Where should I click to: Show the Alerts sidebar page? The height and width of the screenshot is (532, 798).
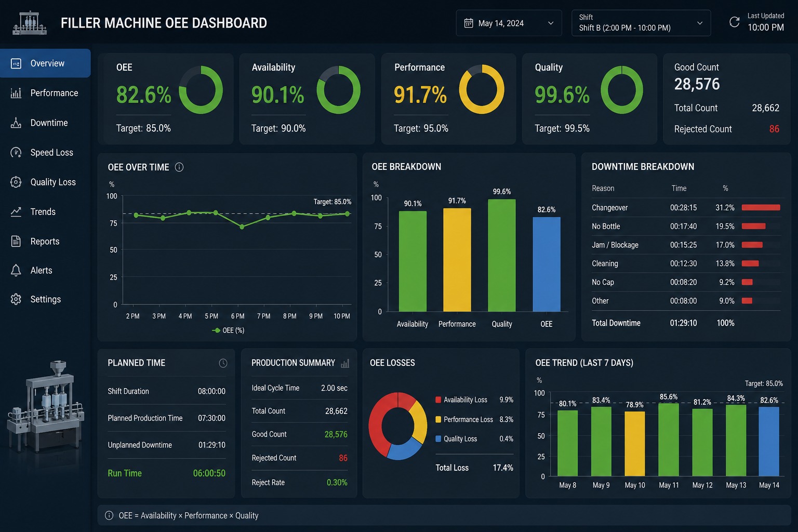pyautogui.click(x=45, y=270)
